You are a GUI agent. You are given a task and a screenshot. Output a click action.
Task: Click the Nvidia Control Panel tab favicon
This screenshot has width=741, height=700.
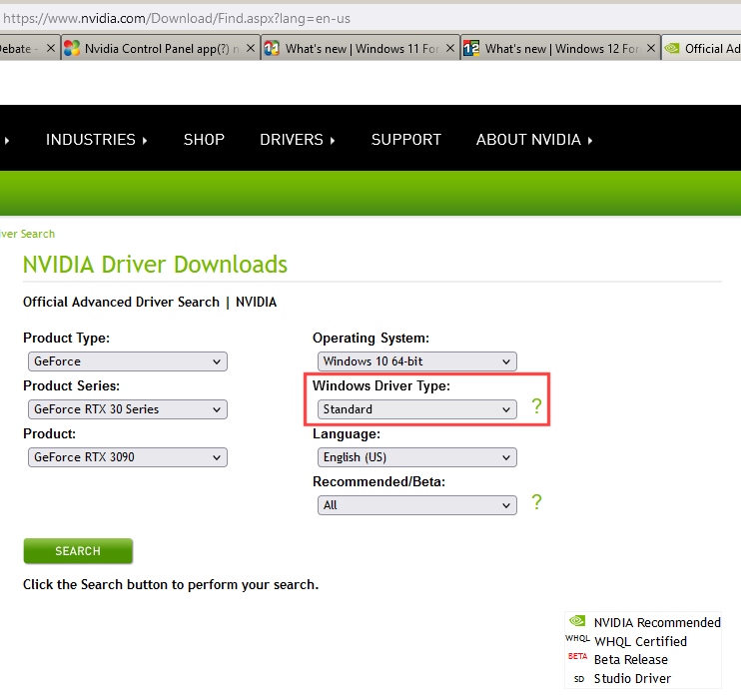click(x=72, y=48)
